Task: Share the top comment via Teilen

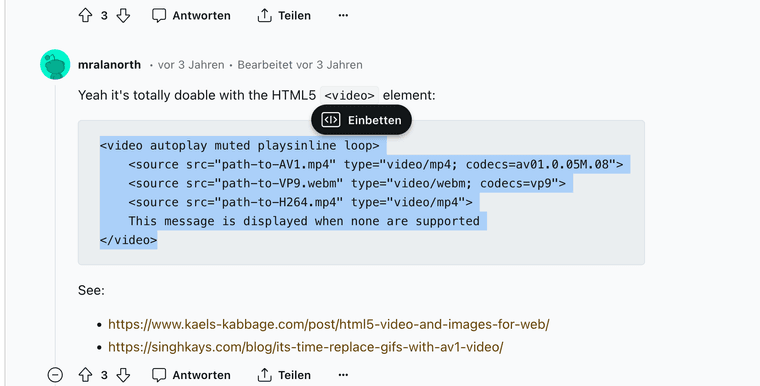Action: click(284, 16)
